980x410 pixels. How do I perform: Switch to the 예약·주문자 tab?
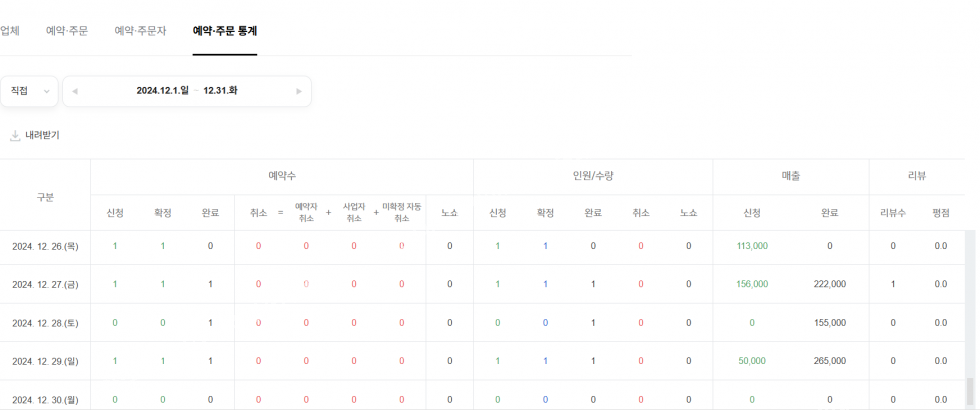pyautogui.click(x=141, y=31)
